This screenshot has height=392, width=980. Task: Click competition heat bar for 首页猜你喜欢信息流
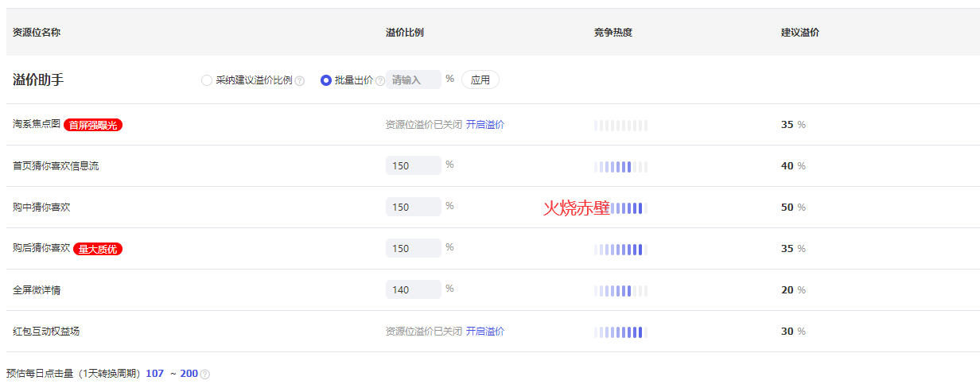click(621, 167)
